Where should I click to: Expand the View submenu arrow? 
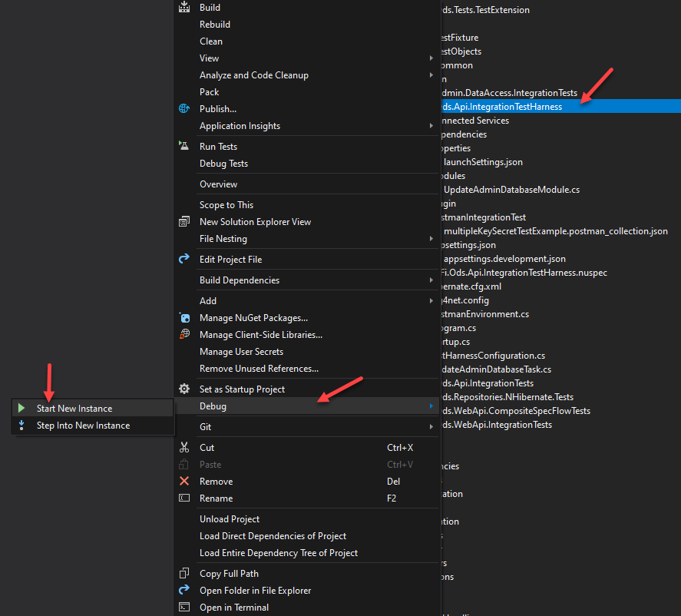click(431, 58)
